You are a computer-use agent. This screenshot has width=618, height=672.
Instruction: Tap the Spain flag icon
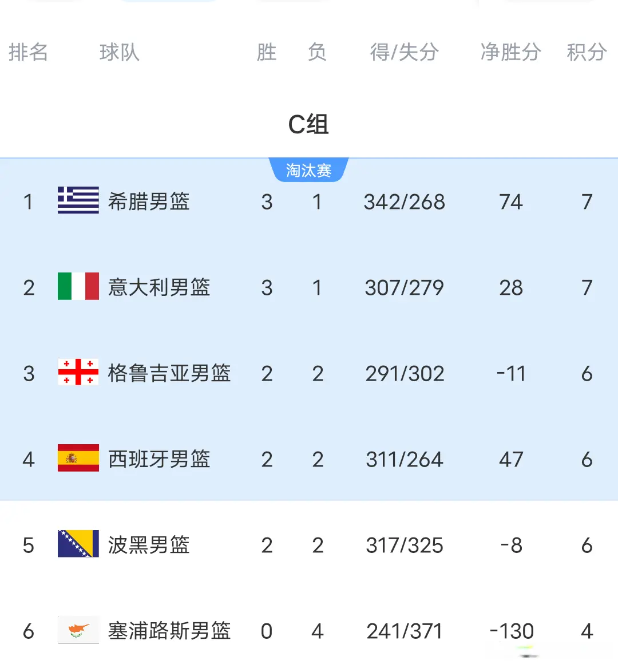pyautogui.click(x=78, y=458)
